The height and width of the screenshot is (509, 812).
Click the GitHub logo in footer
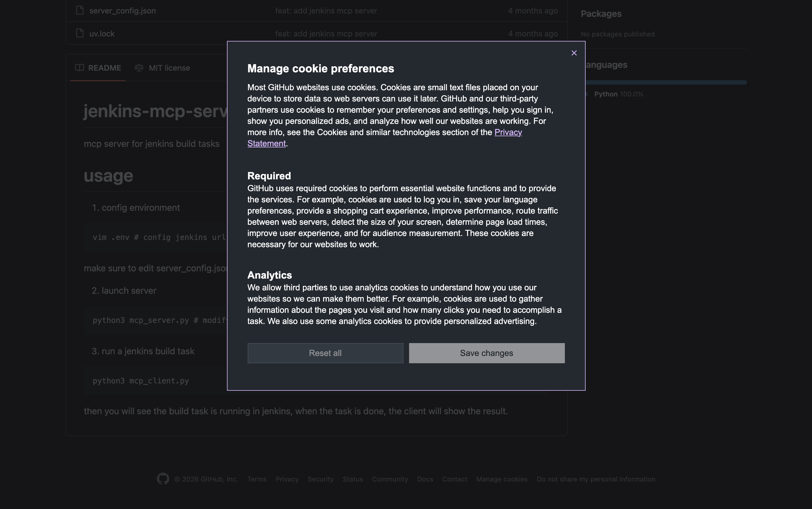coord(163,479)
